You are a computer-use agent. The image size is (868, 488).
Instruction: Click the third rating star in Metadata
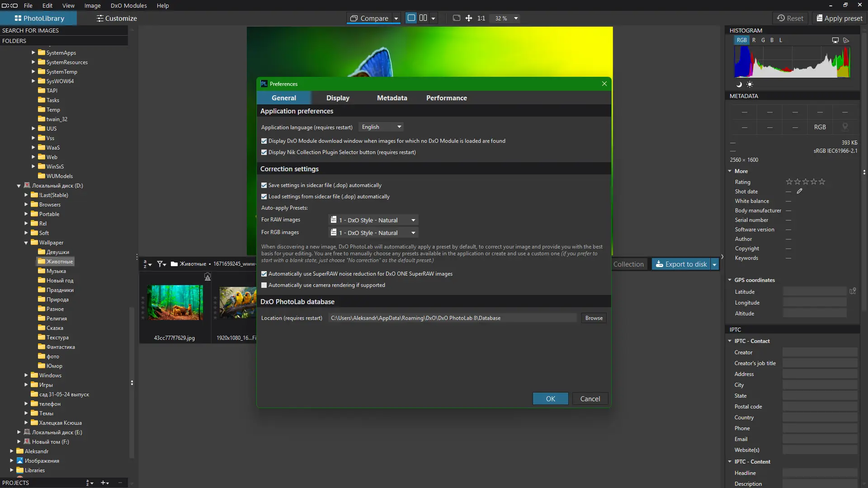coord(807,182)
